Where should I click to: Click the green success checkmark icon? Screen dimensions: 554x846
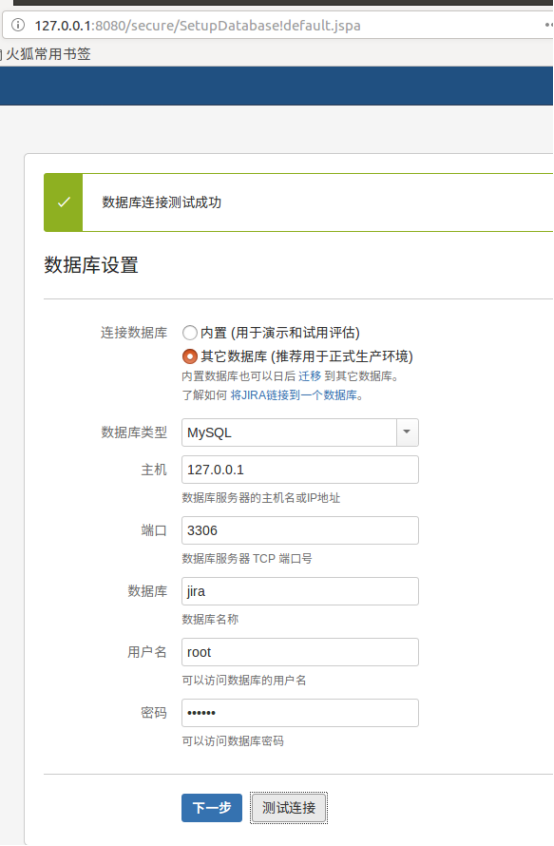(64, 202)
